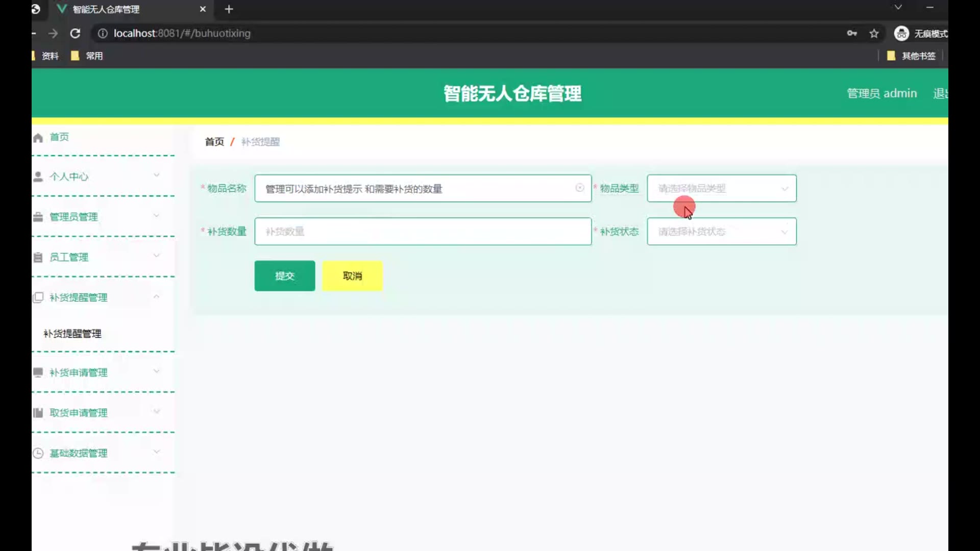Bookmark this page with star icon
980x551 pixels.
coord(874,34)
